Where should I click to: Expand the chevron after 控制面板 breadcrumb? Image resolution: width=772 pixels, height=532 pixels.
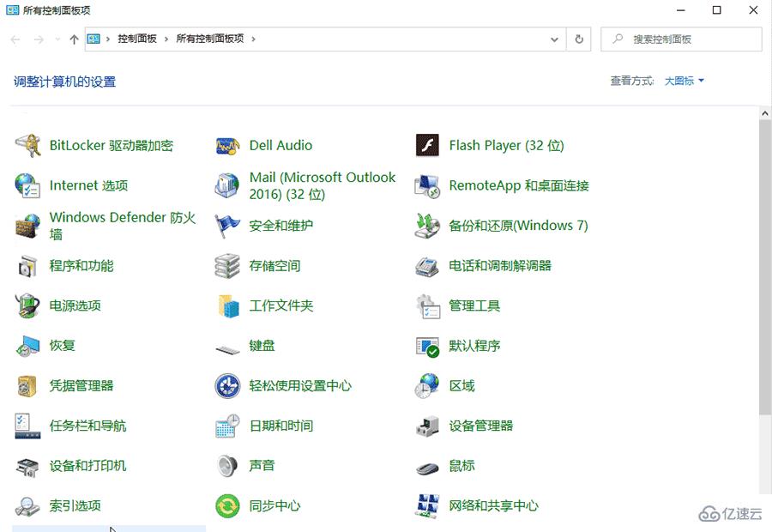(x=166, y=39)
